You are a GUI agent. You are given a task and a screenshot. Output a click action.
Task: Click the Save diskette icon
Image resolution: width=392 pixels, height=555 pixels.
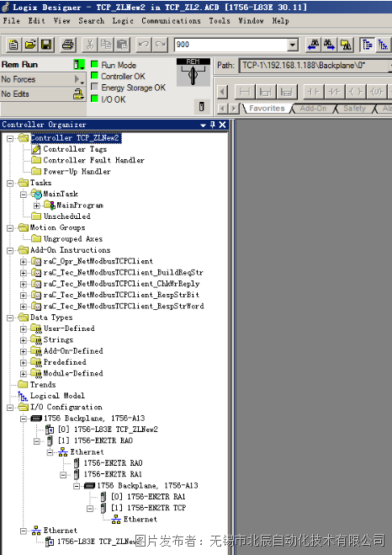click(x=46, y=45)
